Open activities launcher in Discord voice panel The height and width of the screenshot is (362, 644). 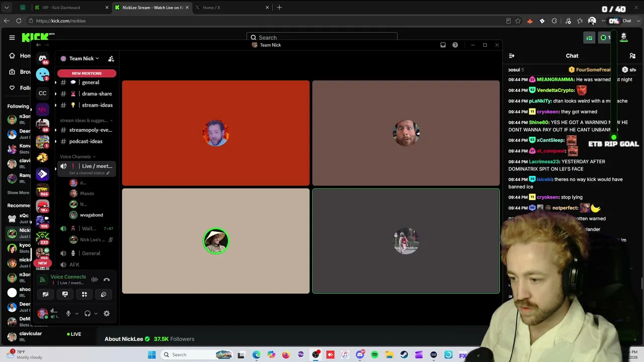(x=85, y=294)
